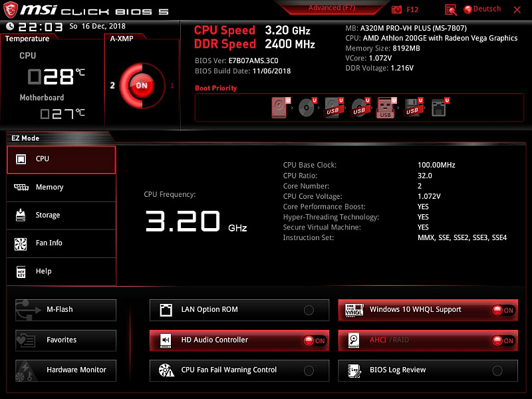This screenshot has height=399, width=532.
Task: Change language via the Deutsch globe icon
Action: (x=467, y=9)
